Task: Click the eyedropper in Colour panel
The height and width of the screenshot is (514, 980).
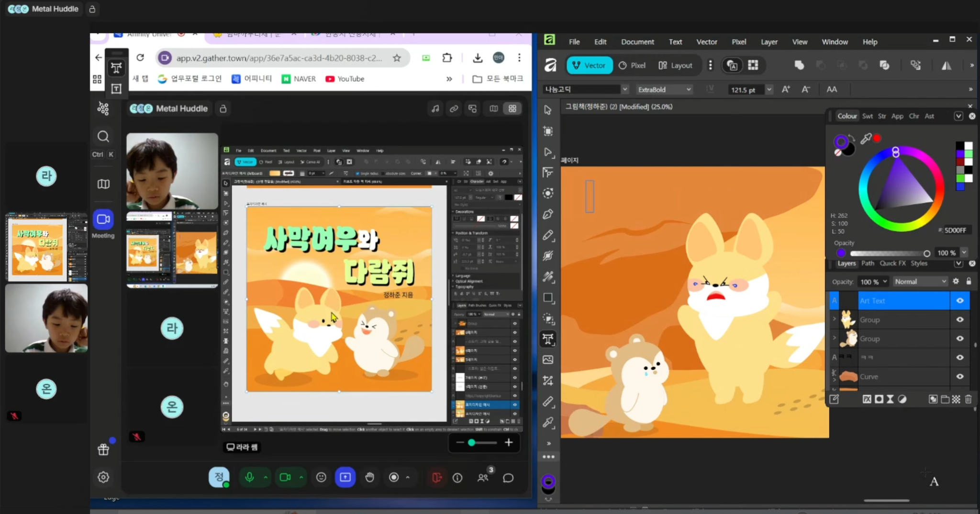Action: (x=866, y=139)
